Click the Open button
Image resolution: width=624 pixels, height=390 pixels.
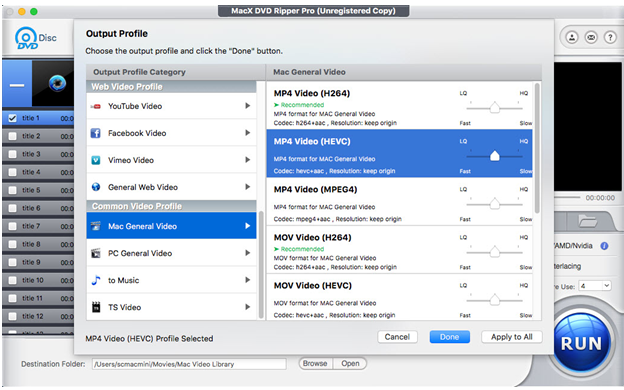coord(350,363)
